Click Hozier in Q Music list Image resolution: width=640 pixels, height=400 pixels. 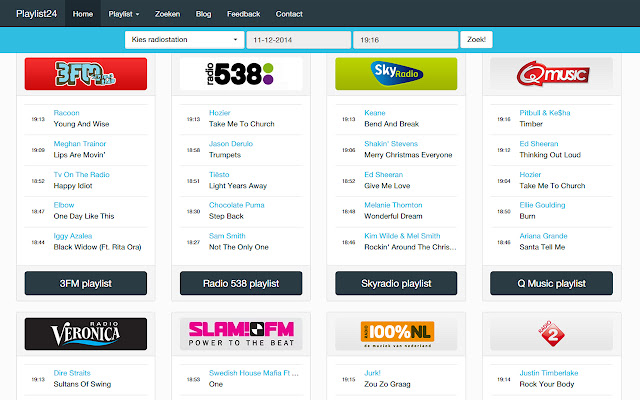[x=530, y=174]
